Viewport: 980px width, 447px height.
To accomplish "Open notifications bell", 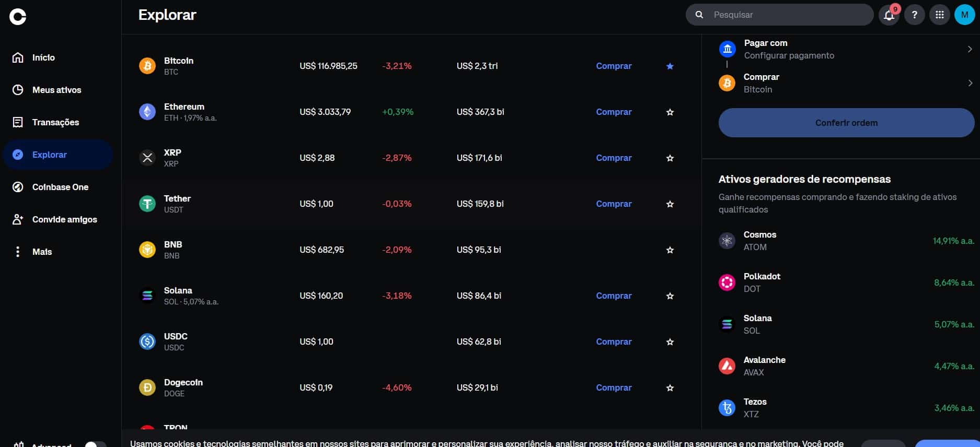I will [889, 15].
